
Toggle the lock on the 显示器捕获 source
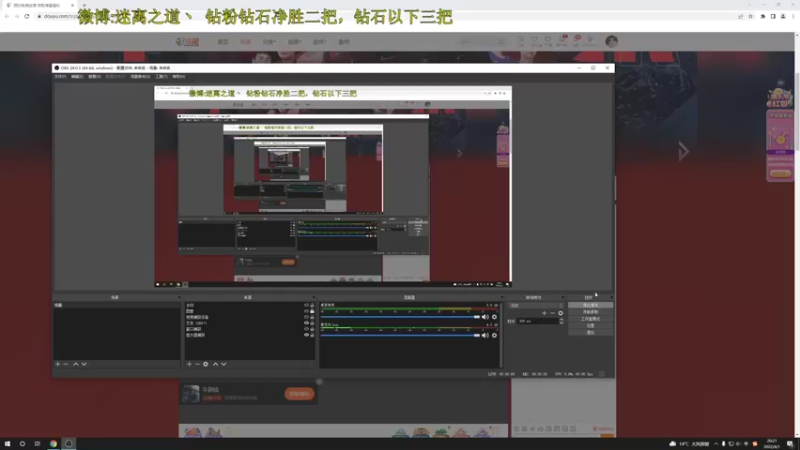pyautogui.click(x=312, y=335)
